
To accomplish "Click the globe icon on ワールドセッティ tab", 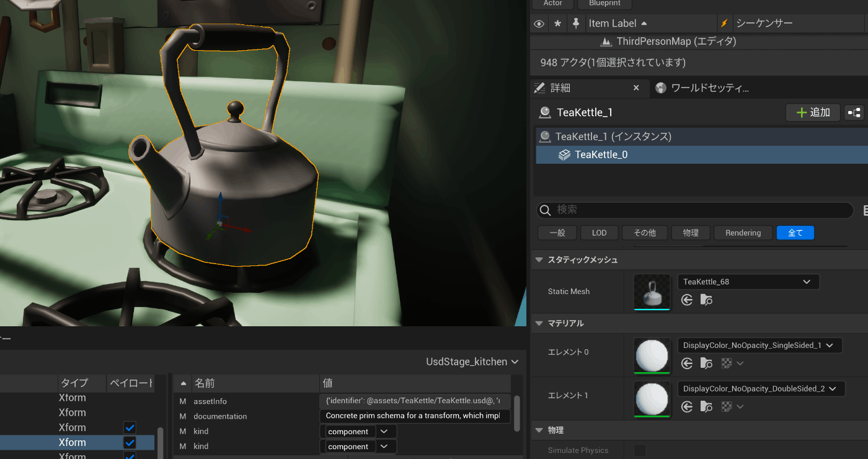I will pyautogui.click(x=661, y=88).
